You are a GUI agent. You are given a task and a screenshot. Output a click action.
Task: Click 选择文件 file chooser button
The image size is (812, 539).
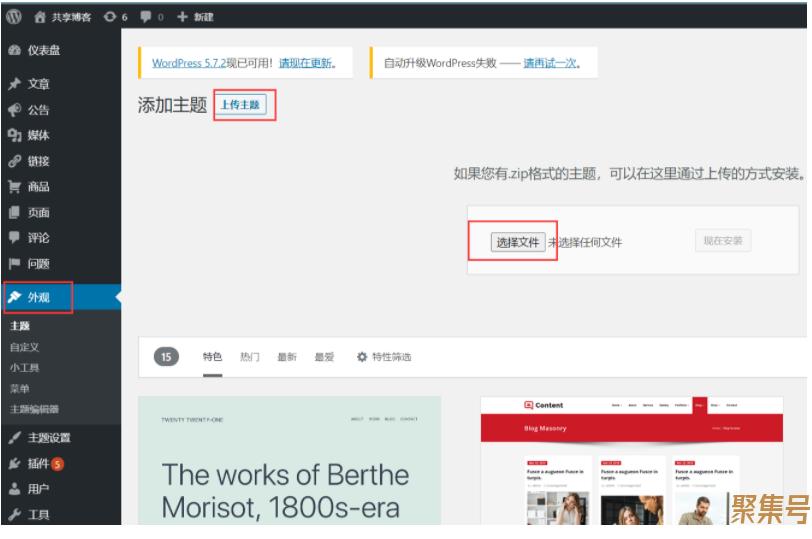518,242
